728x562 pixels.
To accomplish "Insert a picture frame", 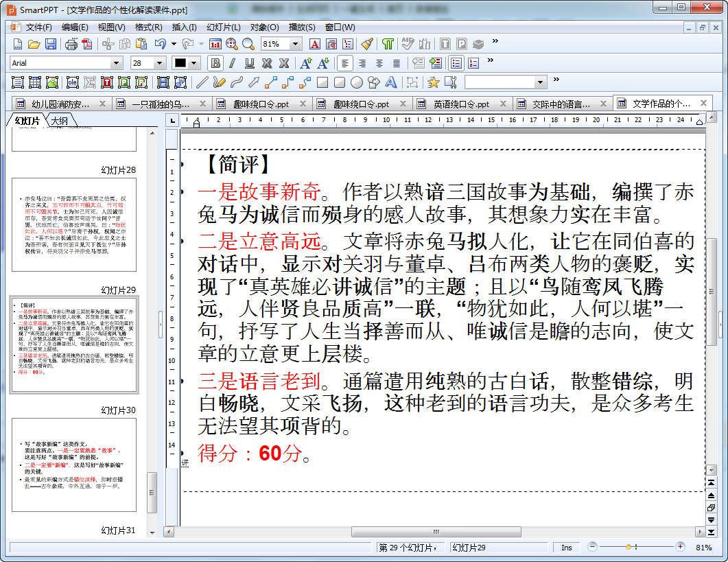I will coord(52,82).
